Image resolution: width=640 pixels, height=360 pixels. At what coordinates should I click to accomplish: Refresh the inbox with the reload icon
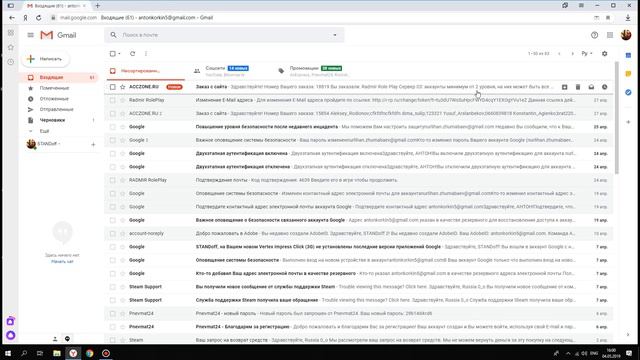pyautogui.click(x=132, y=53)
